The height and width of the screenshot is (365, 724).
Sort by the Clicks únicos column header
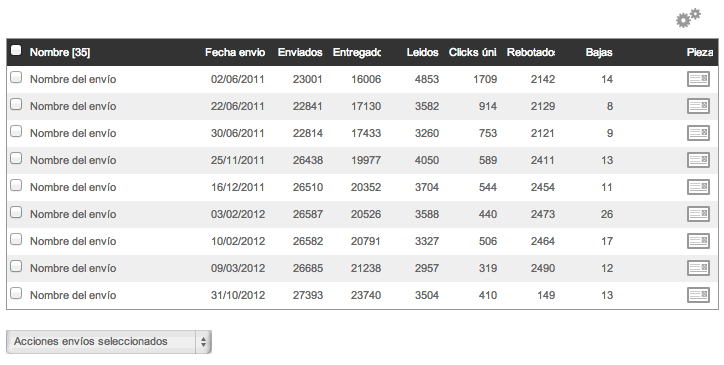(473, 52)
